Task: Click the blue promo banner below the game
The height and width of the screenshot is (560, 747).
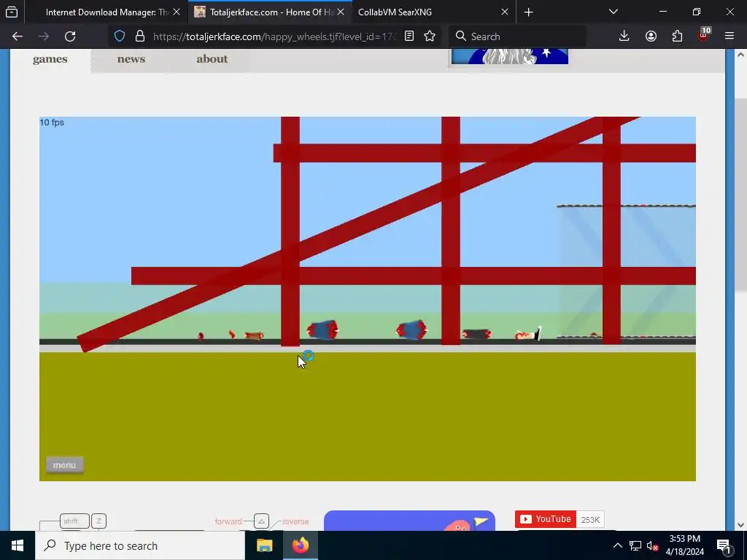Action: (409, 521)
